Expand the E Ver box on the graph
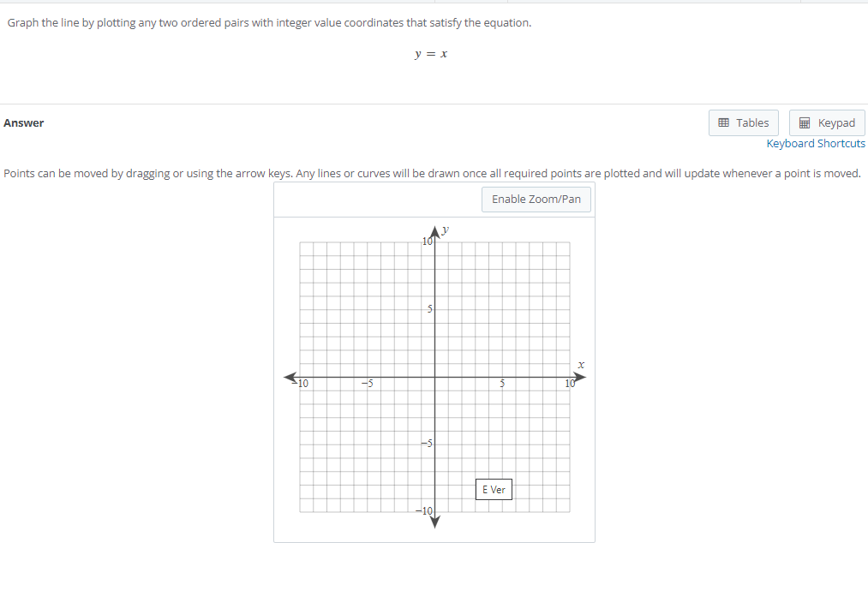Image resolution: width=868 pixels, height=614 pixels. point(494,489)
